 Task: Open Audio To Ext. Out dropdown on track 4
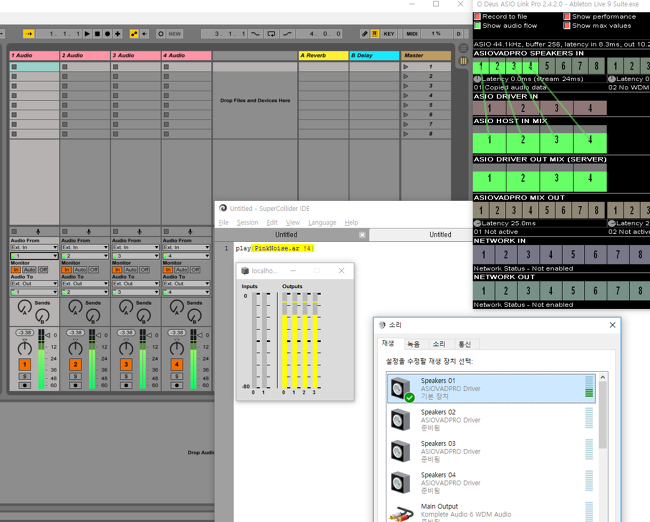[186, 284]
